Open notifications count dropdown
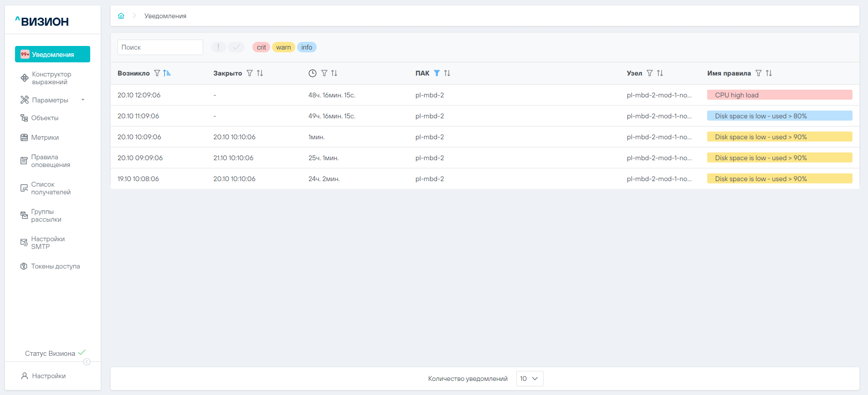The width and height of the screenshot is (868, 395). click(529, 379)
